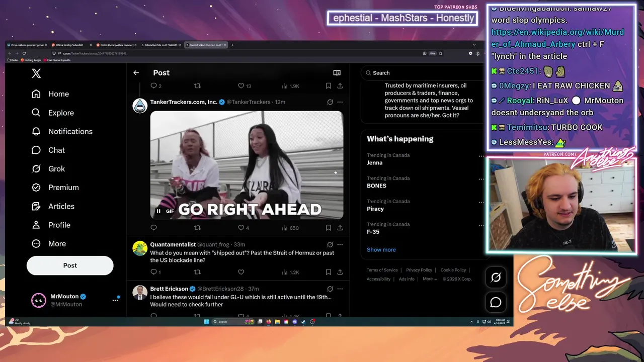Click the X logo icon
644x362 pixels.
pyautogui.click(x=36, y=73)
